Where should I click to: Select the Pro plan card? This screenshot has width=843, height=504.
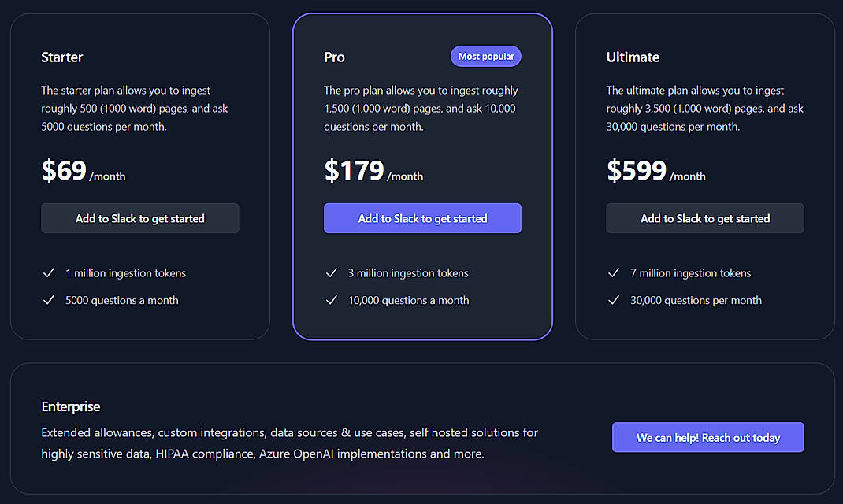422,175
